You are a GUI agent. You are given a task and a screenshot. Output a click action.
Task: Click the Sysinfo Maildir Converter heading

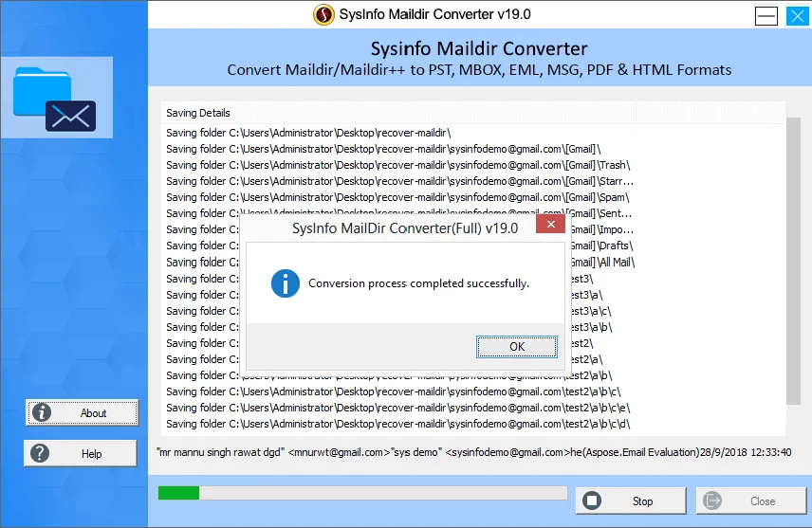(x=479, y=48)
